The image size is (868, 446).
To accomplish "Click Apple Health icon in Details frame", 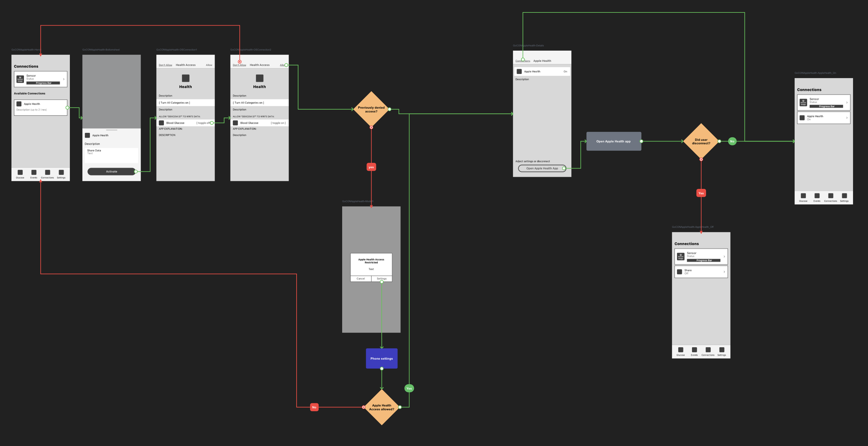I will (x=519, y=71).
